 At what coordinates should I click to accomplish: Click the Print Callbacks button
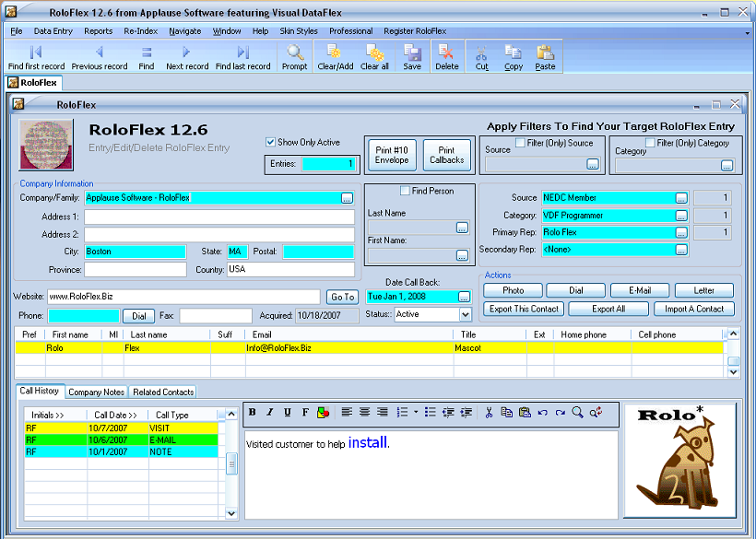point(447,155)
